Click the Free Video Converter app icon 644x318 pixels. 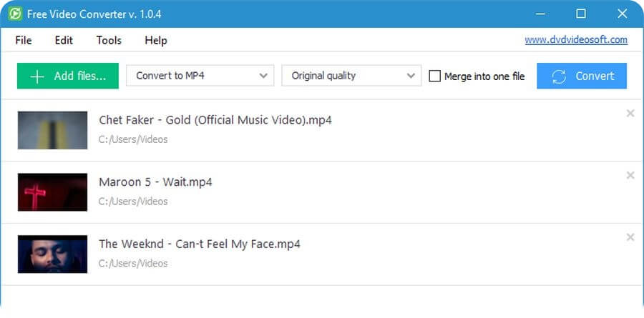15,14
